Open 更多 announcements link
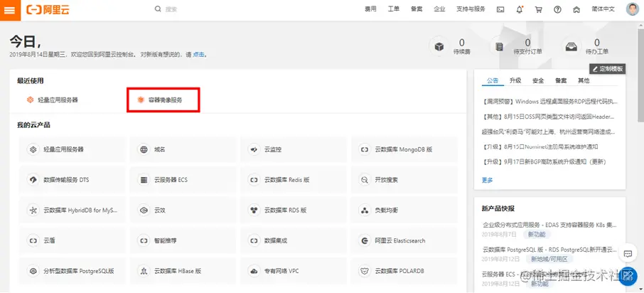 (488, 180)
